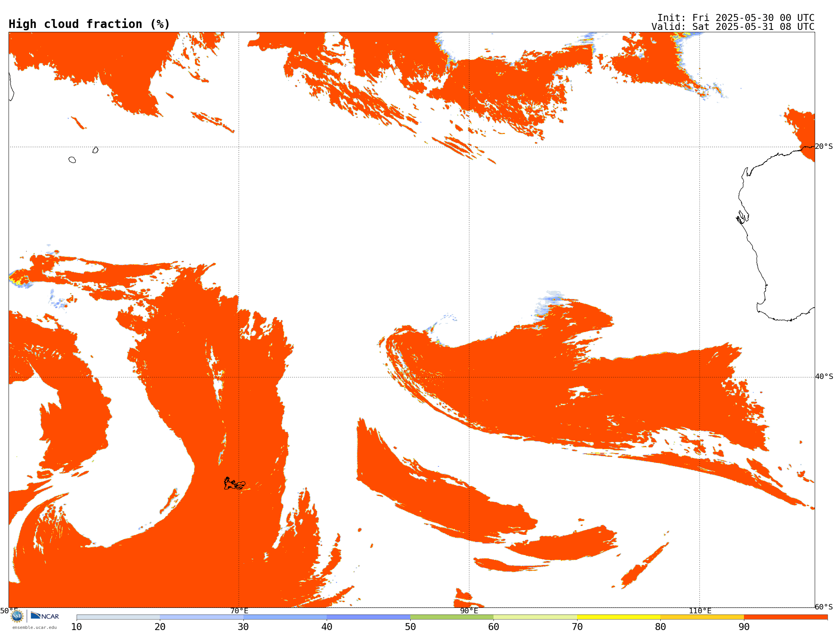Select the Init Fri 2025-05-30 00 UTC text
The height and width of the screenshot is (632, 840).
pos(735,18)
